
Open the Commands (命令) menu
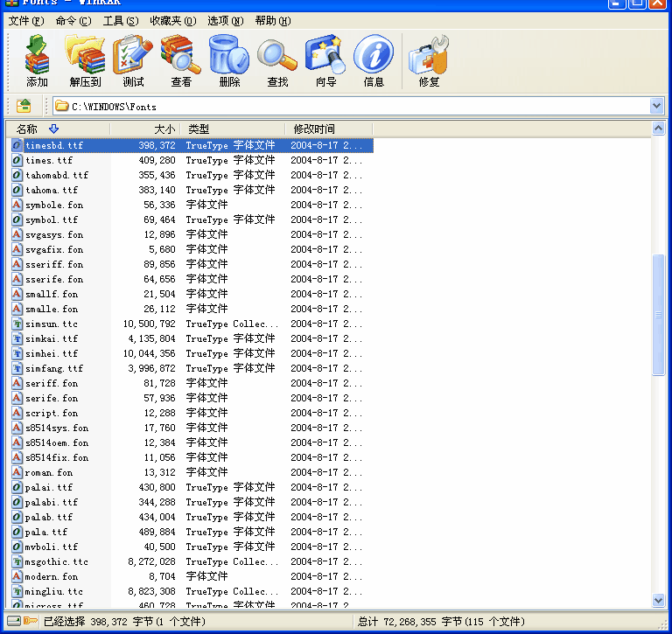(73, 21)
